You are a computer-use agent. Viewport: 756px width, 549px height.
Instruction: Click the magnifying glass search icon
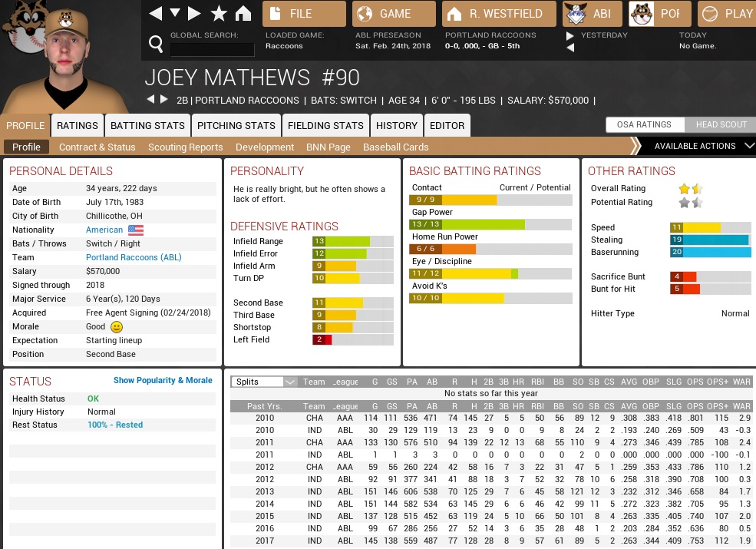(156, 45)
